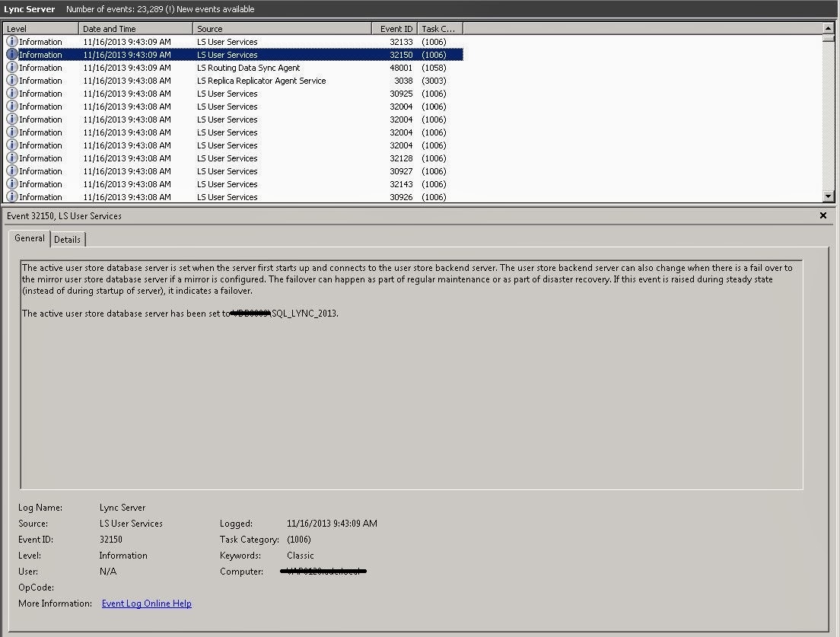Viewport: 840px width, 637px height.
Task: Click the Event ID value 32150 in details
Action: [111, 540]
